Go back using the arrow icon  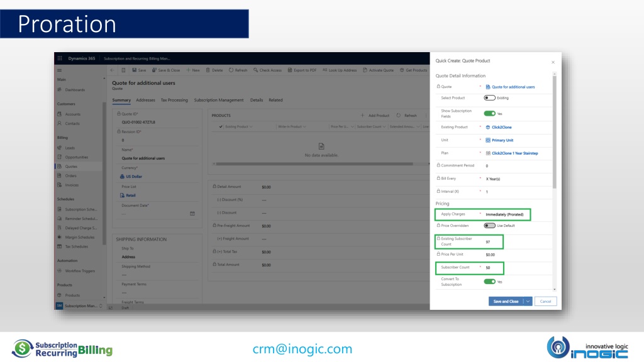coord(112,70)
